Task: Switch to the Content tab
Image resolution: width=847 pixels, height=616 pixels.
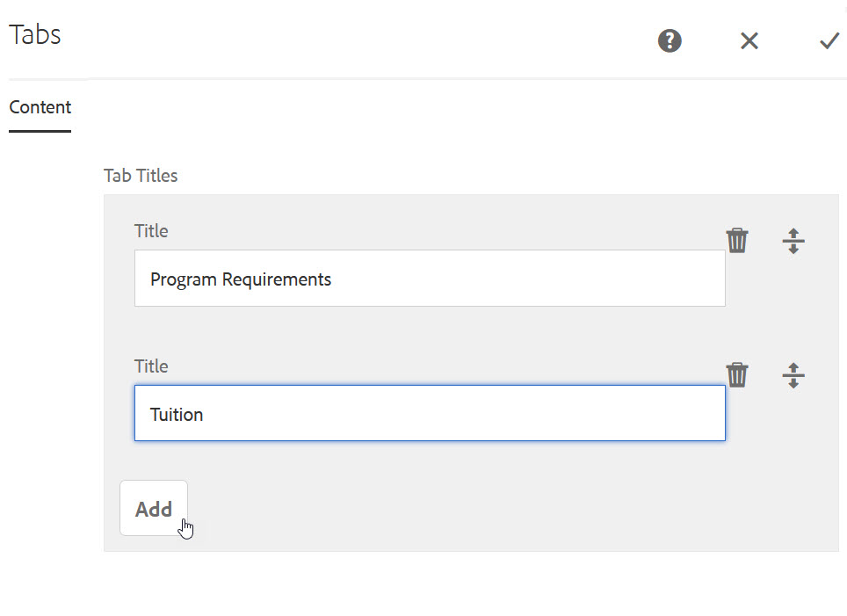Action: (40, 107)
